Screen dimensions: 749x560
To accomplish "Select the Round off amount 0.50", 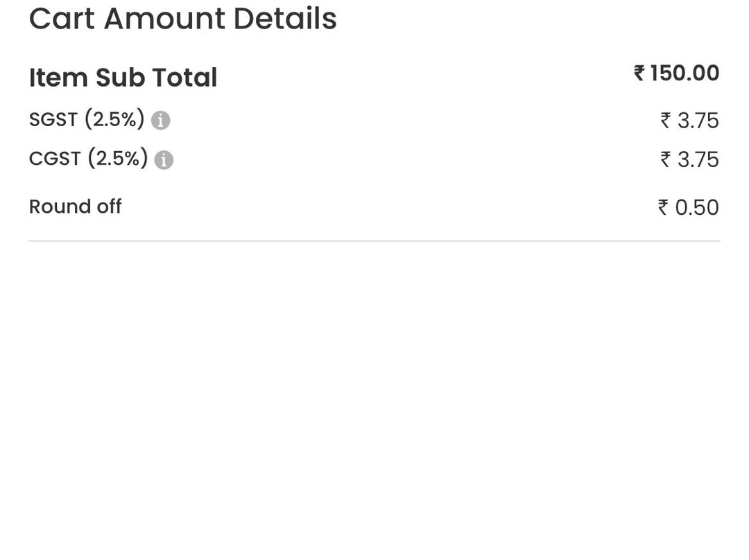I will click(697, 207).
